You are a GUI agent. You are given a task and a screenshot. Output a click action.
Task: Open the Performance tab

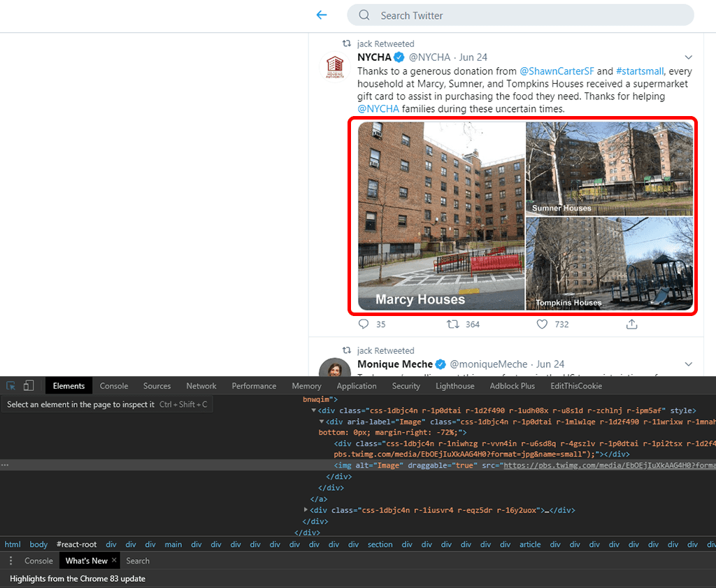(254, 386)
